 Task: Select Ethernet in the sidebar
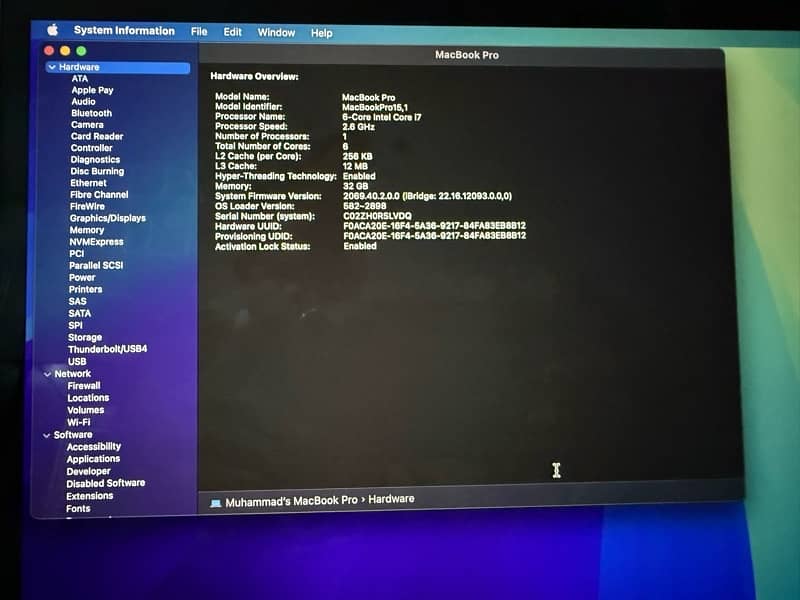tap(88, 183)
